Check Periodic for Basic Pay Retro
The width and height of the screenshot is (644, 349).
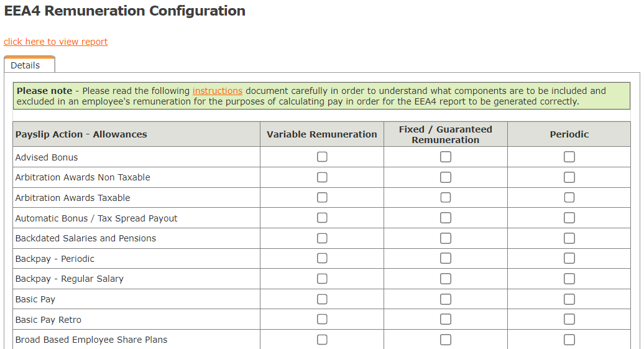pos(569,319)
